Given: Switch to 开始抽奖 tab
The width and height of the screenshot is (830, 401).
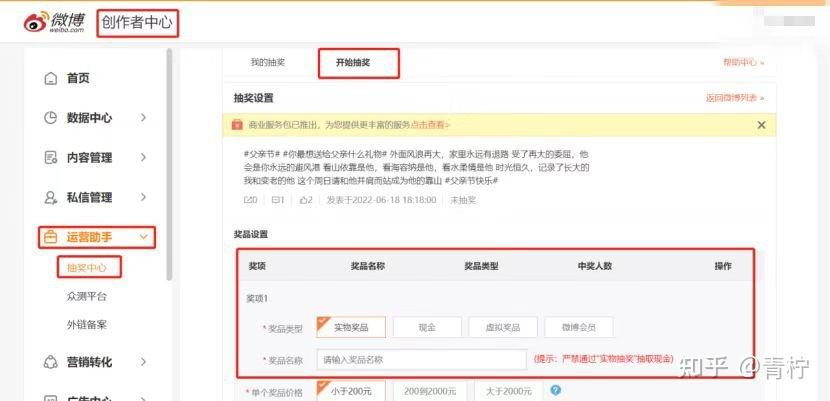Looking at the screenshot, I should coord(353,62).
